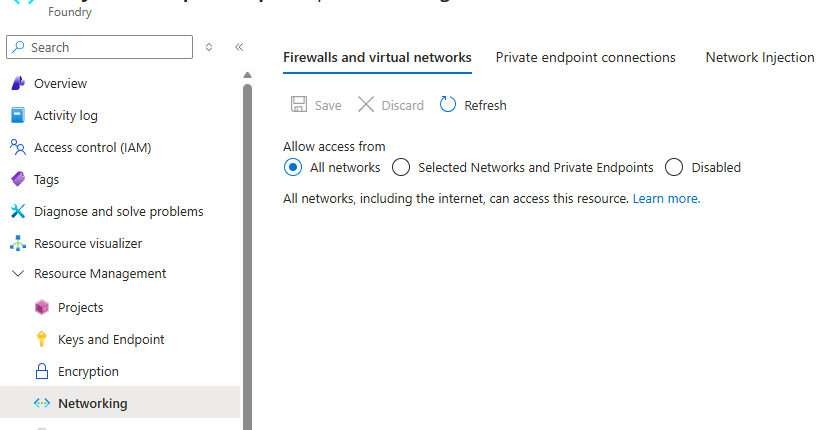Open the Activity log icon
This screenshot has height=430, width=838.
click(x=17, y=116)
